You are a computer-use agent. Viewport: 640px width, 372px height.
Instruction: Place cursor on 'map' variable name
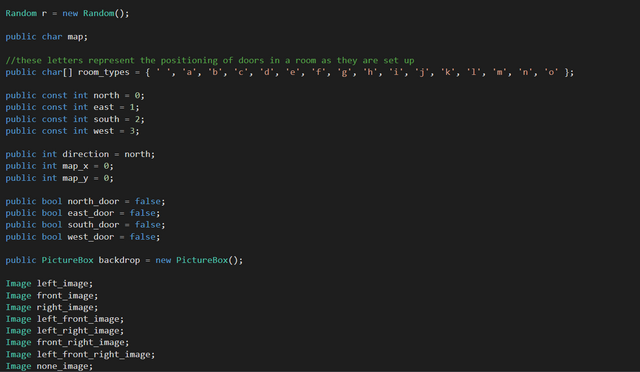tap(76, 37)
